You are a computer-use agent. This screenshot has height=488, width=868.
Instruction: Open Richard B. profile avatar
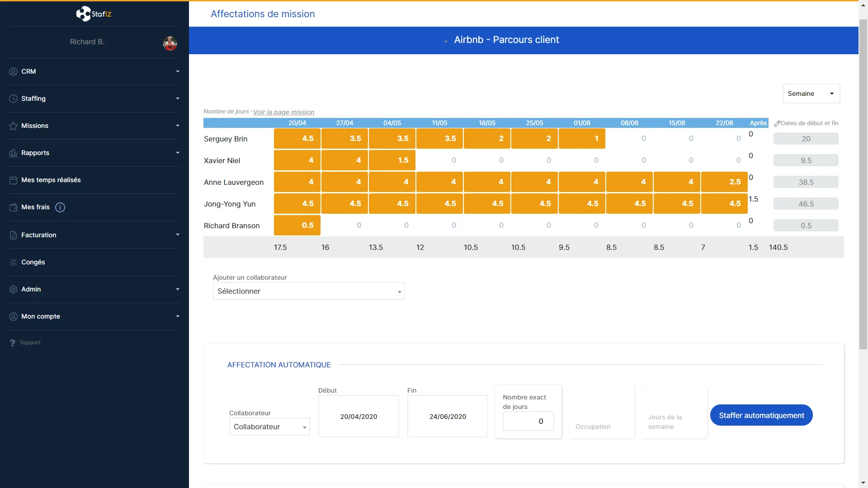(170, 43)
